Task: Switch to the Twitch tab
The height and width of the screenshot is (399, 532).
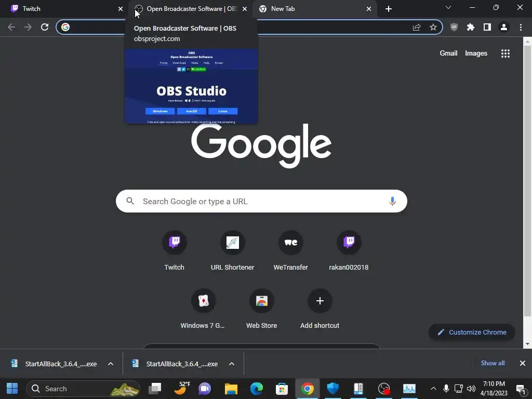Action: [64, 9]
